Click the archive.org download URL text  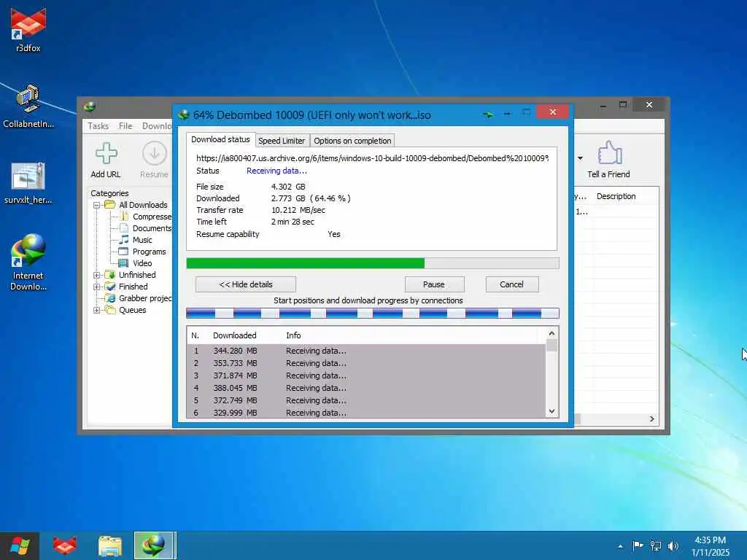click(x=372, y=158)
